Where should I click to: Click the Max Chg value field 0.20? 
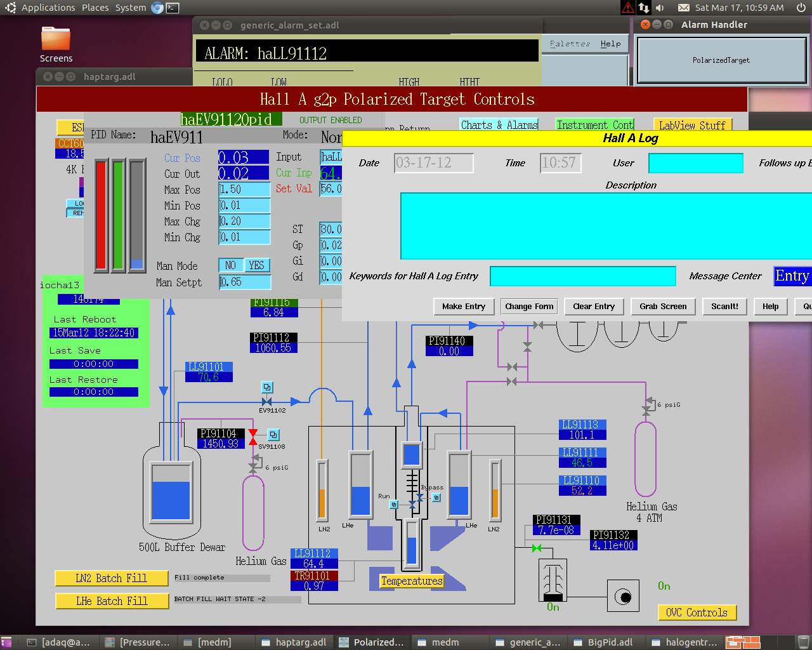pos(244,221)
